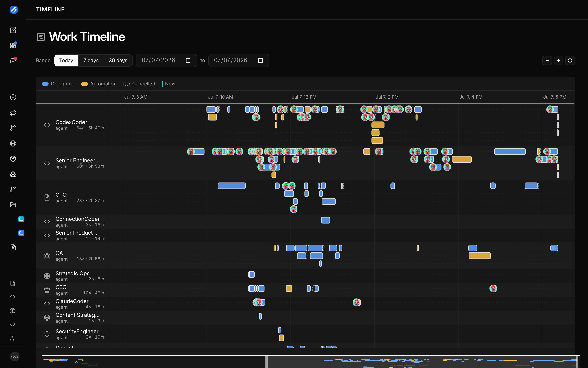Open the package cube sidebar icon
The width and height of the screenshot is (588, 368).
[x=13, y=159]
